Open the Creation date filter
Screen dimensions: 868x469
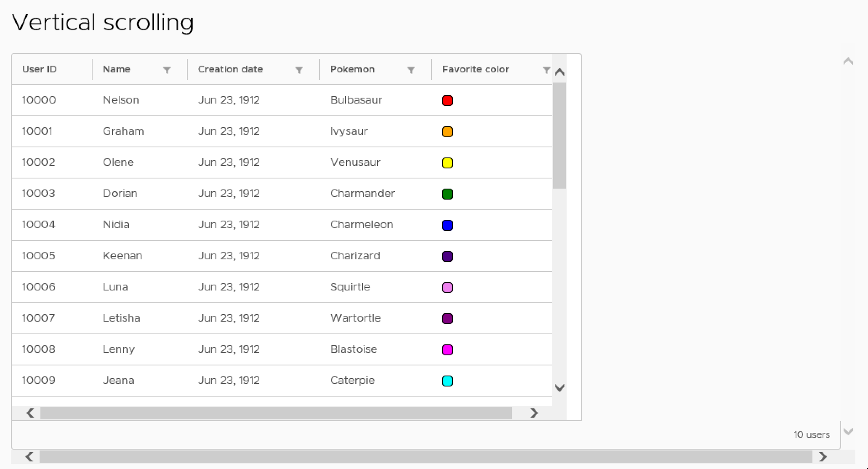point(299,70)
